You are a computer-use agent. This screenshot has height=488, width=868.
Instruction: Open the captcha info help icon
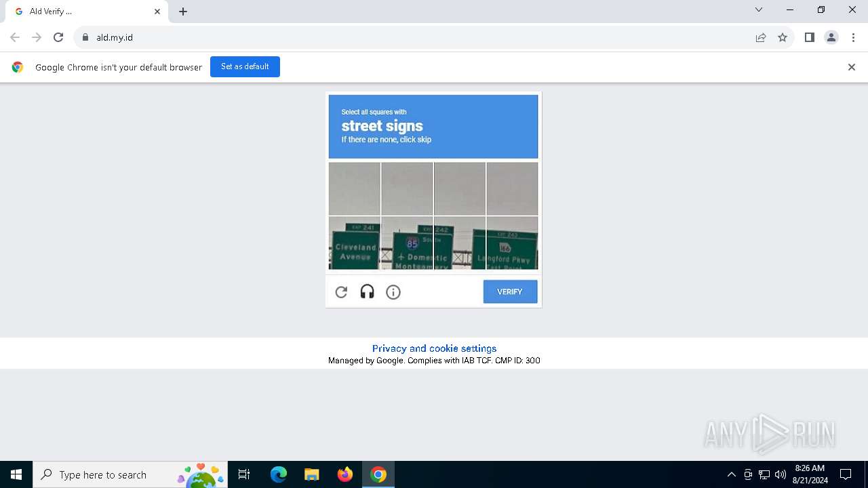tap(393, 292)
